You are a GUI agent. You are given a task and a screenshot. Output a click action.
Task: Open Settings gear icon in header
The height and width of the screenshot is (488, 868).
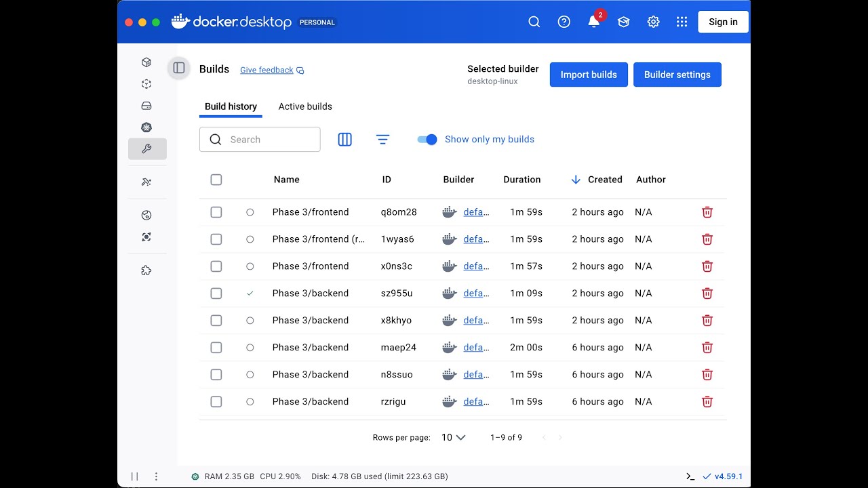point(654,22)
